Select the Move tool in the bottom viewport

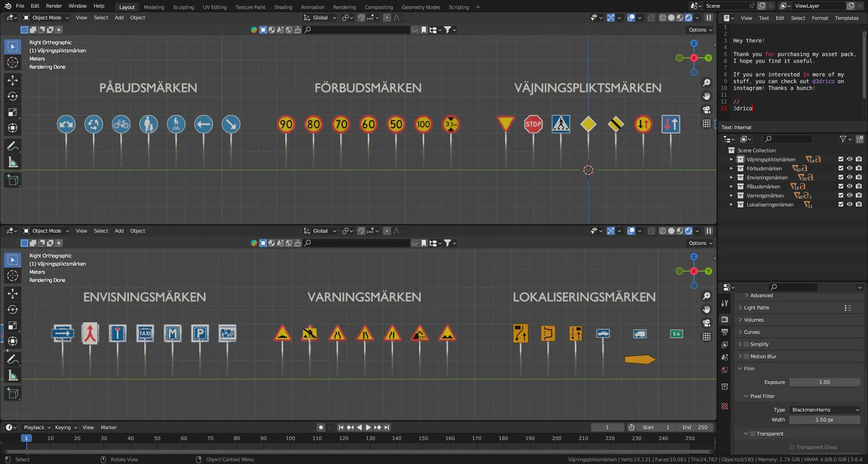pyautogui.click(x=12, y=294)
